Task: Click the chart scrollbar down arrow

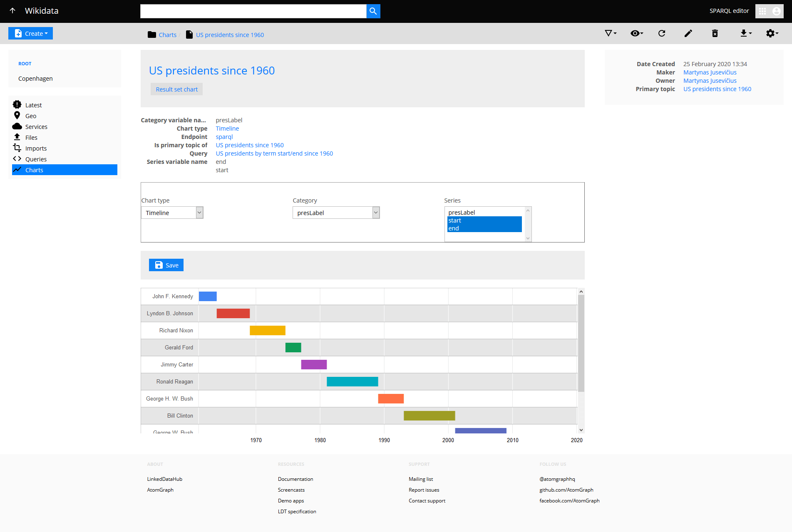Action: pyautogui.click(x=581, y=430)
